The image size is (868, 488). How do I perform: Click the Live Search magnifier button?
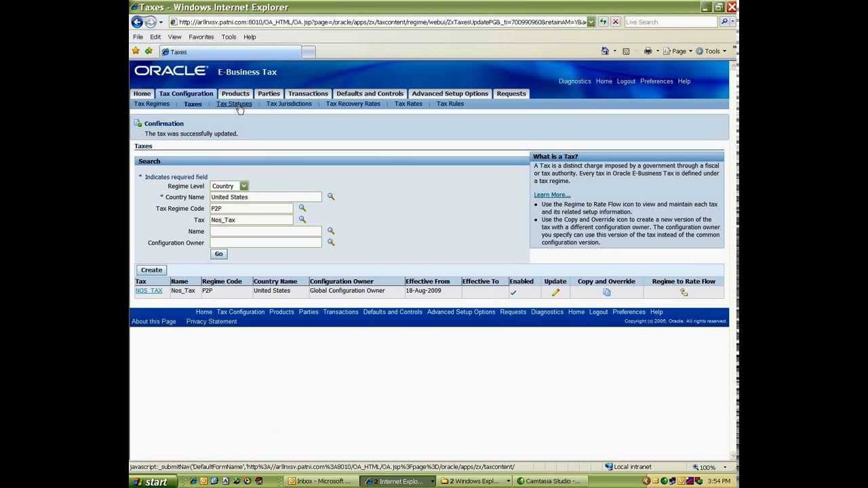(x=724, y=22)
